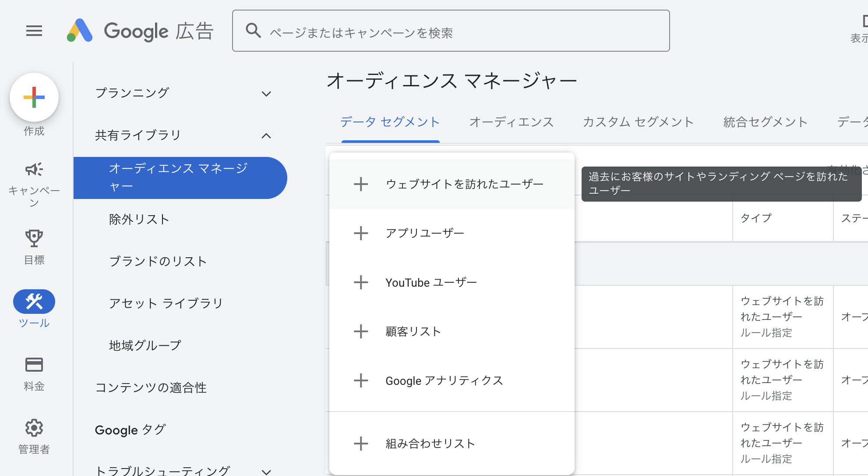Open ブランドのリスト sidebar item

pos(158,261)
